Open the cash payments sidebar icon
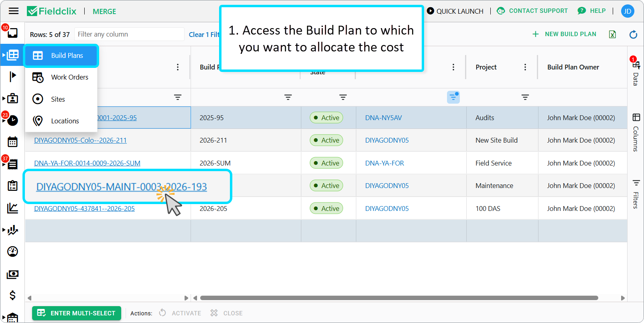644x323 pixels. (x=13, y=274)
